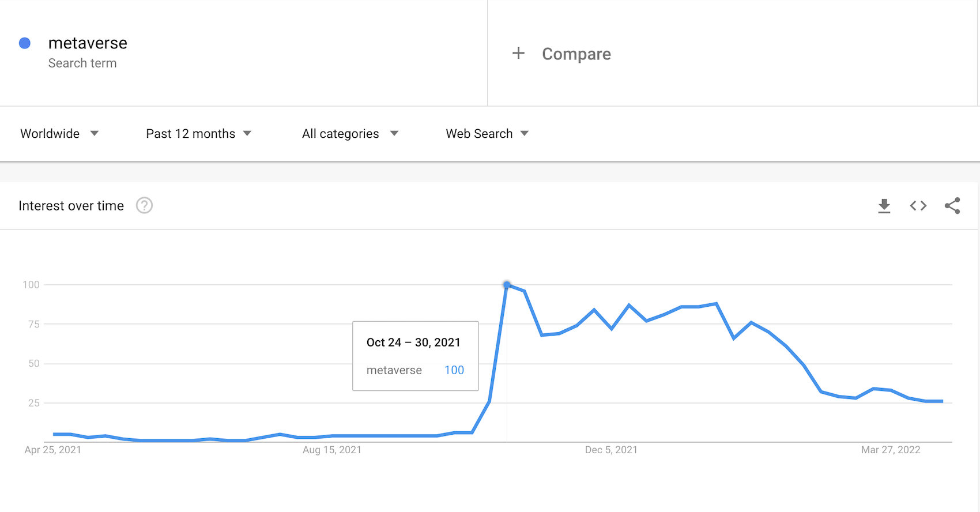980x512 pixels.
Task: Click the blue dot beside metaverse
Action: pyautogui.click(x=25, y=43)
